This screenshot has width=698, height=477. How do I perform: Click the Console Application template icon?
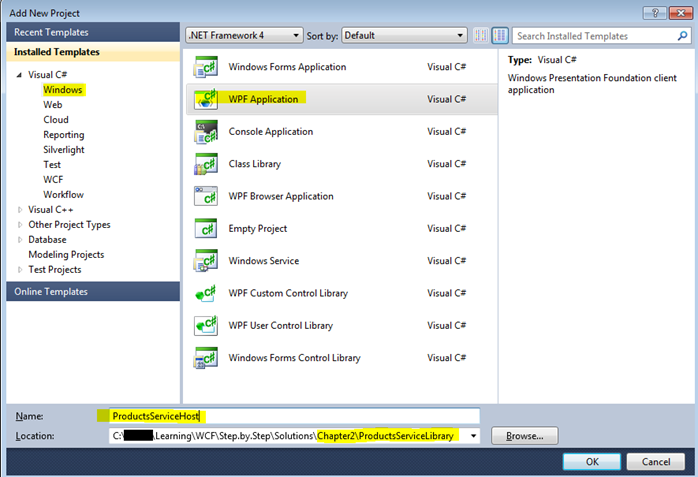pyautogui.click(x=205, y=132)
